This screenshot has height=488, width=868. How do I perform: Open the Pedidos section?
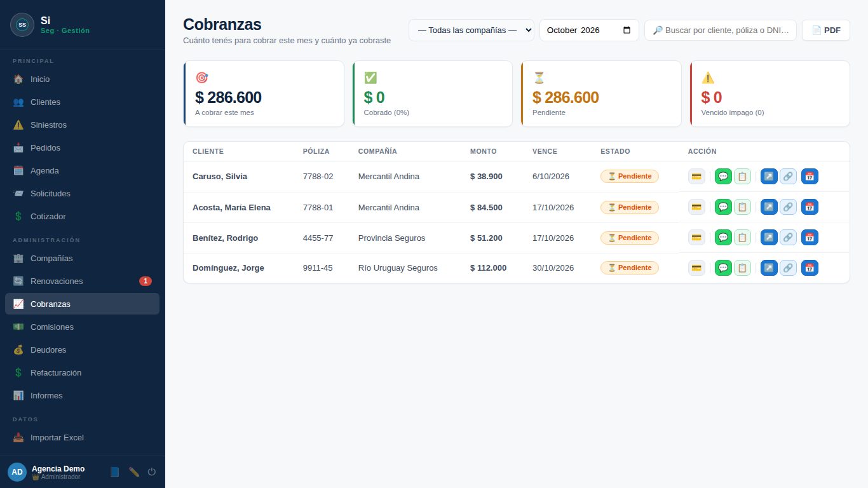pyautogui.click(x=82, y=148)
